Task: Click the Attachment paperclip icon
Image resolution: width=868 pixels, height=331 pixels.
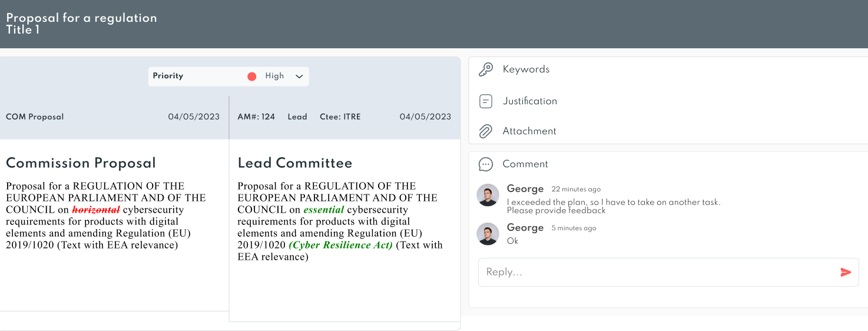Action: (x=486, y=131)
